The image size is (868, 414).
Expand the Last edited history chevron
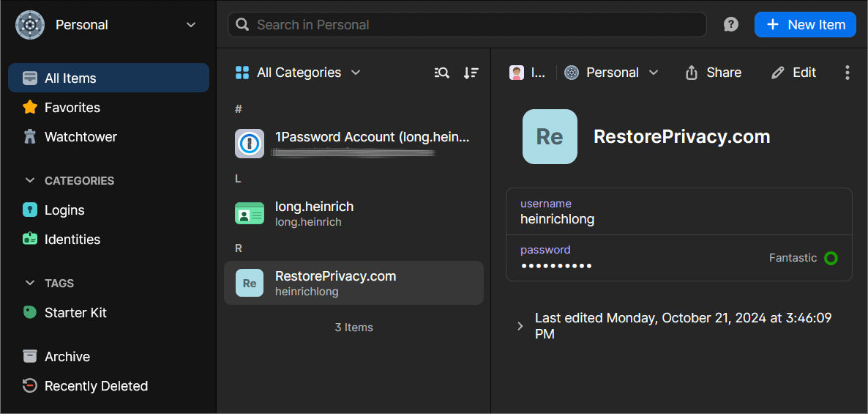click(520, 326)
